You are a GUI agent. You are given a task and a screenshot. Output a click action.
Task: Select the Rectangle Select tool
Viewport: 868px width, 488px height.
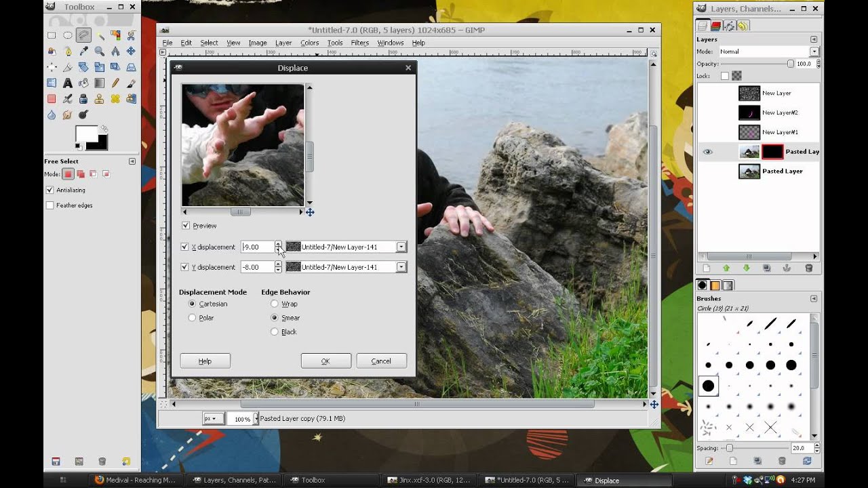(52, 35)
